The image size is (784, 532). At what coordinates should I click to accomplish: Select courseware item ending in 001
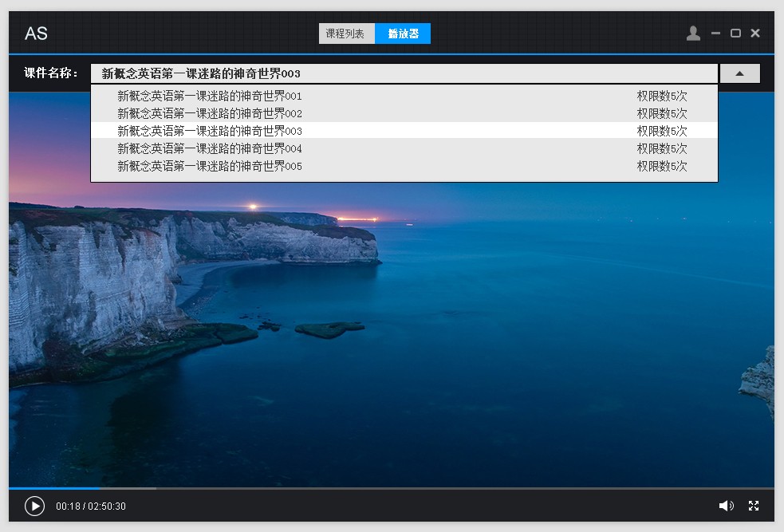click(210, 96)
